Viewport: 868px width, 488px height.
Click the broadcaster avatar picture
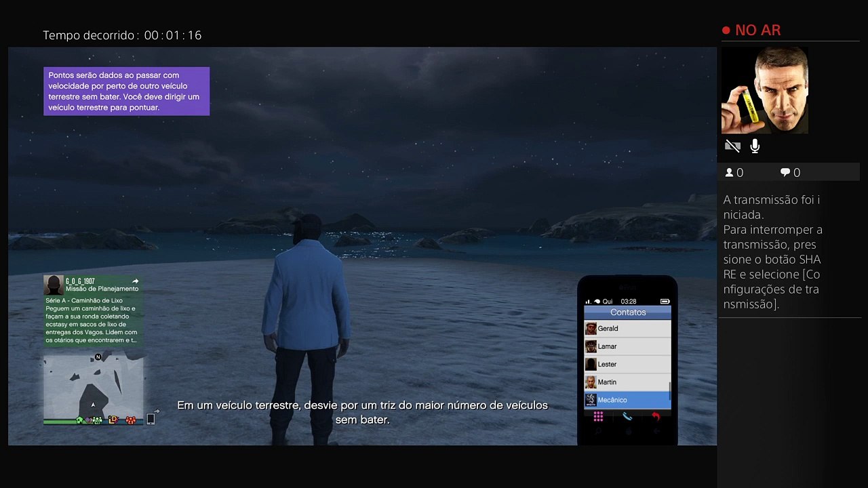coord(764,90)
